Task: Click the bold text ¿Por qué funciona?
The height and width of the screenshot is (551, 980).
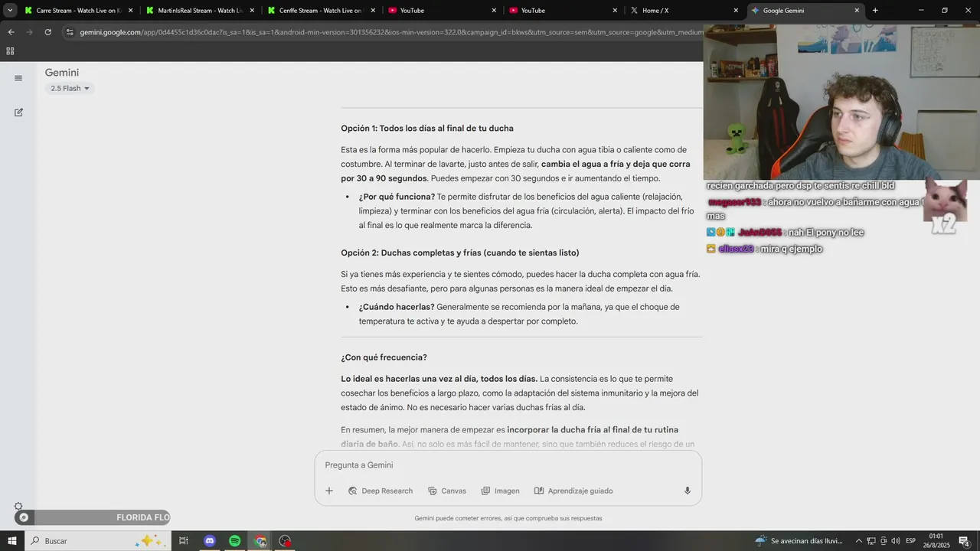Action: 397,197
